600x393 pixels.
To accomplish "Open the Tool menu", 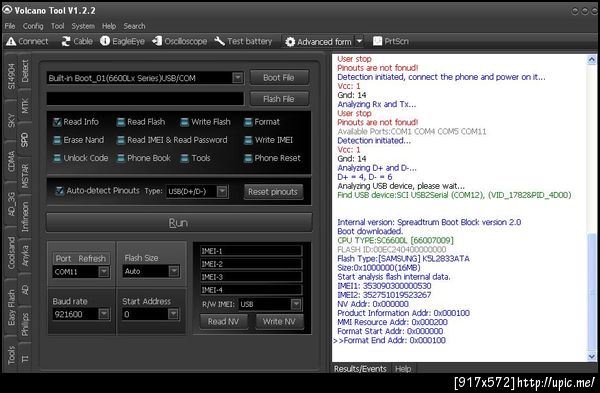I will point(57,26).
